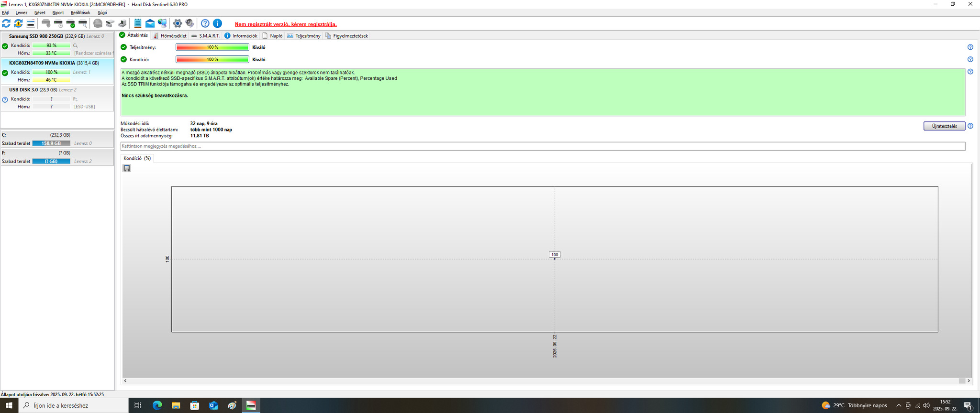This screenshot has height=413, width=980.
Task: Open Microsoft Edge from the taskbar
Action: pos(157,405)
